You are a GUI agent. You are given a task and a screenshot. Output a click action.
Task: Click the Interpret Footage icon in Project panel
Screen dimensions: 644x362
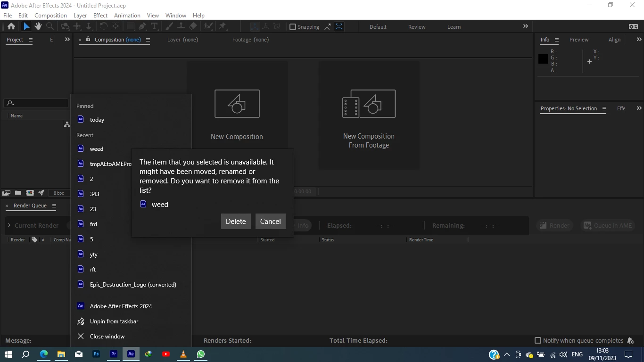(7, 193)
